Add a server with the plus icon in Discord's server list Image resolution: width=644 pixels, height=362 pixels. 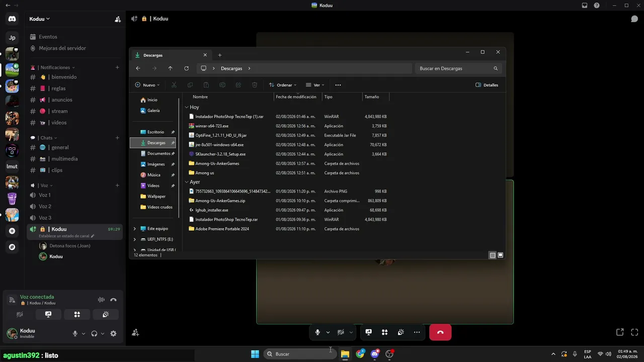[12, 231]
